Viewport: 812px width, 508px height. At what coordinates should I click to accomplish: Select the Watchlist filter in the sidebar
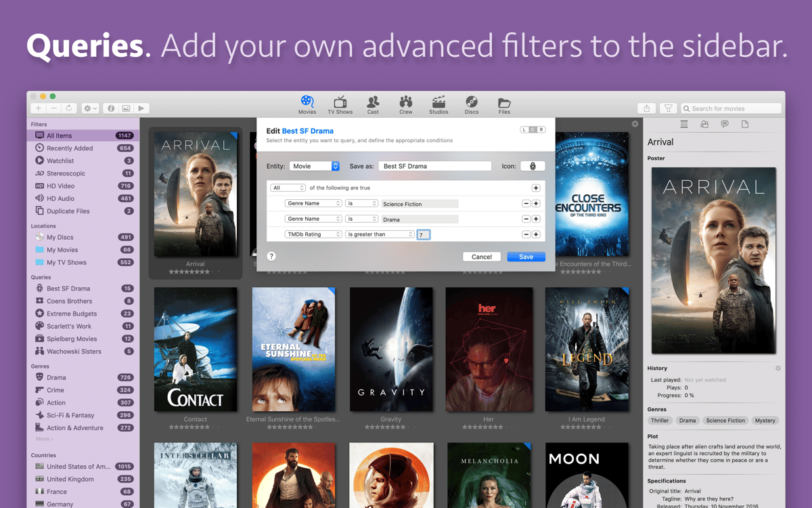[x=60, y=161]
